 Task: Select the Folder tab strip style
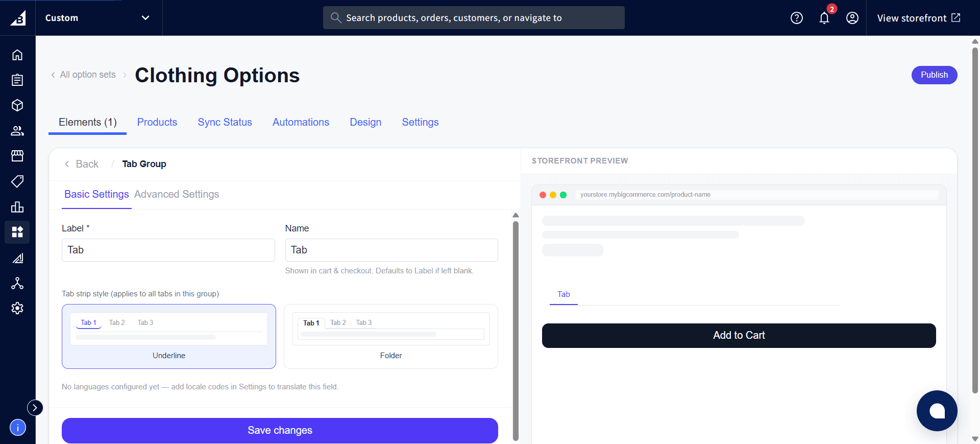coord(391,337)
